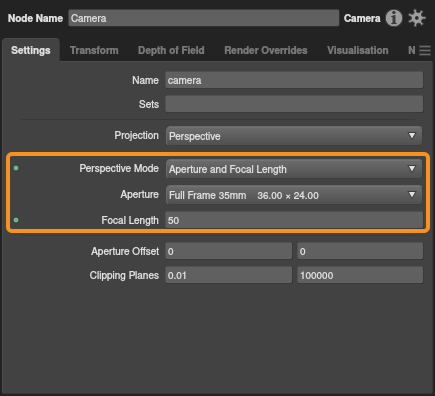
Task: Open Aperture preset dropdown
Action: click(x=294, y=195)
